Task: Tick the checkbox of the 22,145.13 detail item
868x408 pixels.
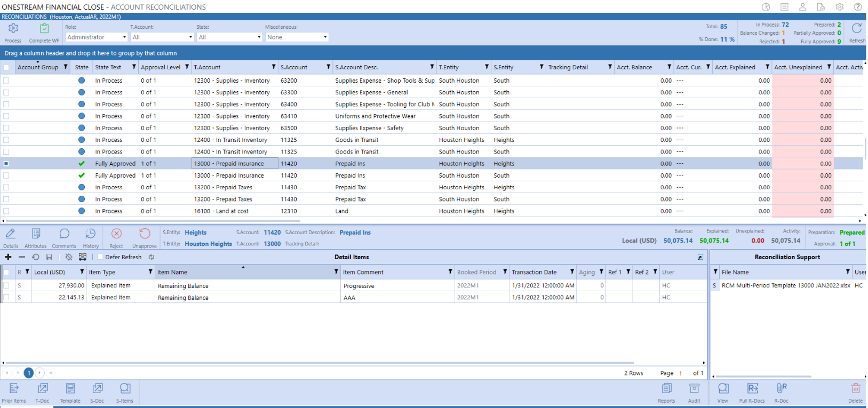Action: pos(6,297)
